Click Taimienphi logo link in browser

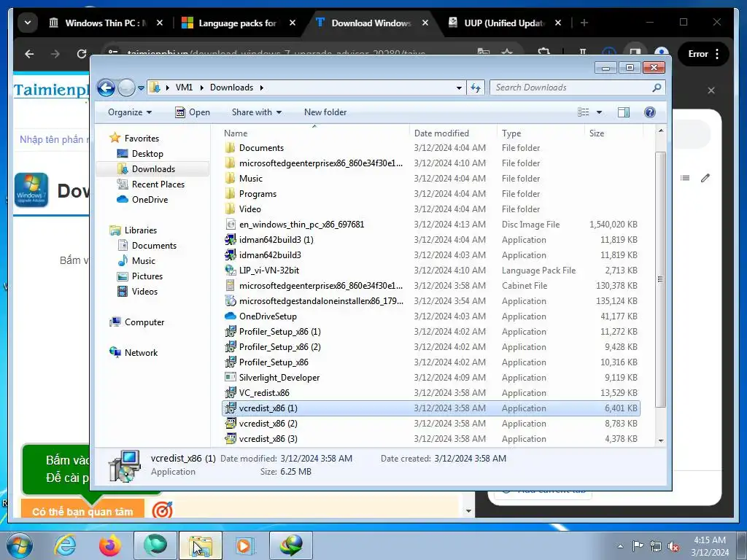pos(52,90)
